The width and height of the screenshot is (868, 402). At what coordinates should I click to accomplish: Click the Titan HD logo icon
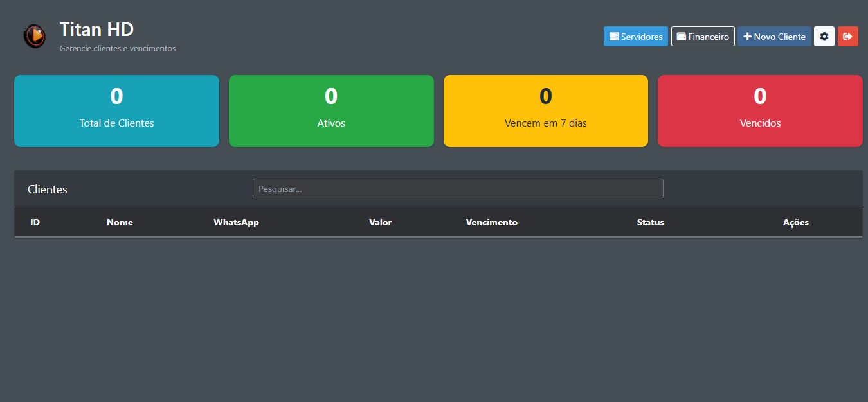(x=35, y=37)
